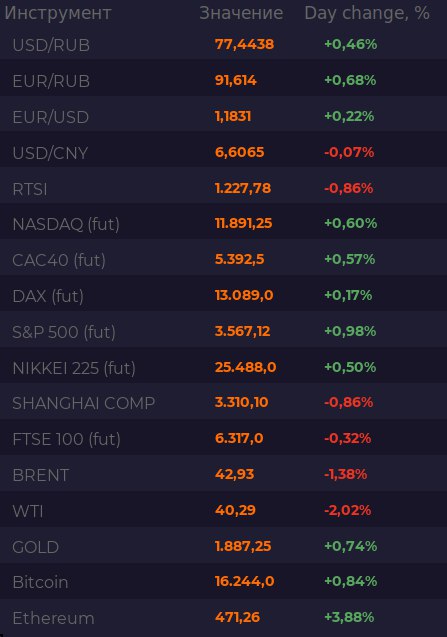Sort by Day change, % column header
Viewport: 447px width, 637px height.
(x=367, y=13)
